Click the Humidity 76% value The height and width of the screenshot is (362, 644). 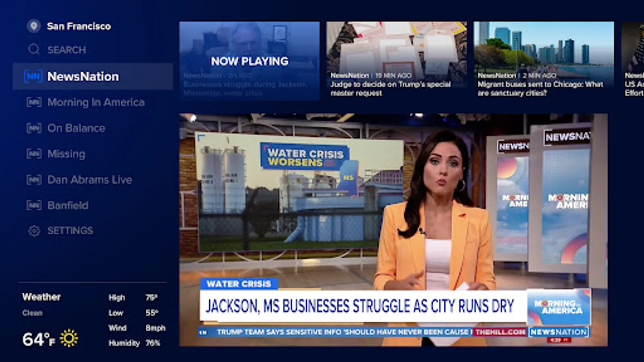(153, 343)
